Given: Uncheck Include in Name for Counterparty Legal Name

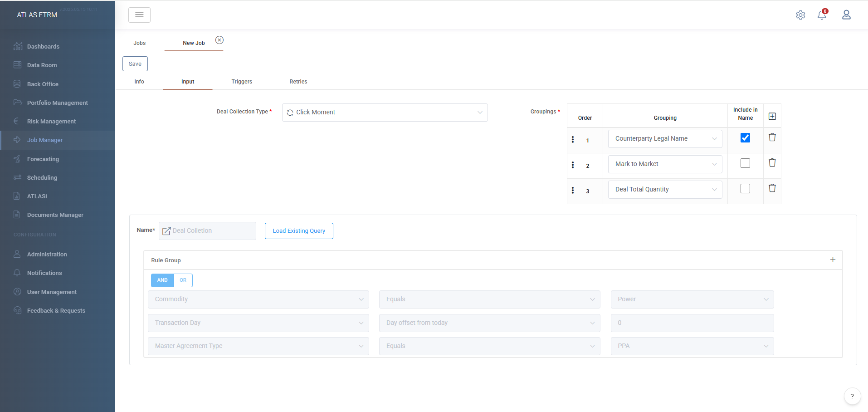Looking at the screenshot, I should tap(745, 137).
